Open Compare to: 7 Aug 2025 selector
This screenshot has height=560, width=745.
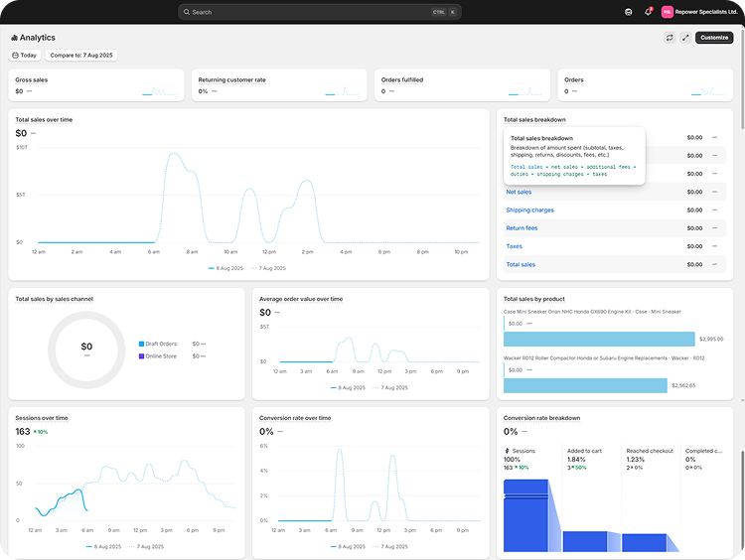81,55
